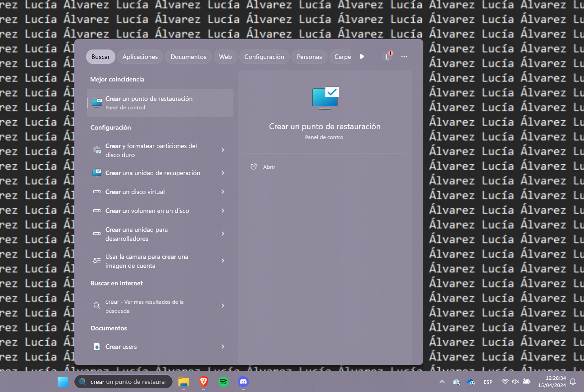
Task: Click the taskbar search input box
Action: tap(123, 382)
